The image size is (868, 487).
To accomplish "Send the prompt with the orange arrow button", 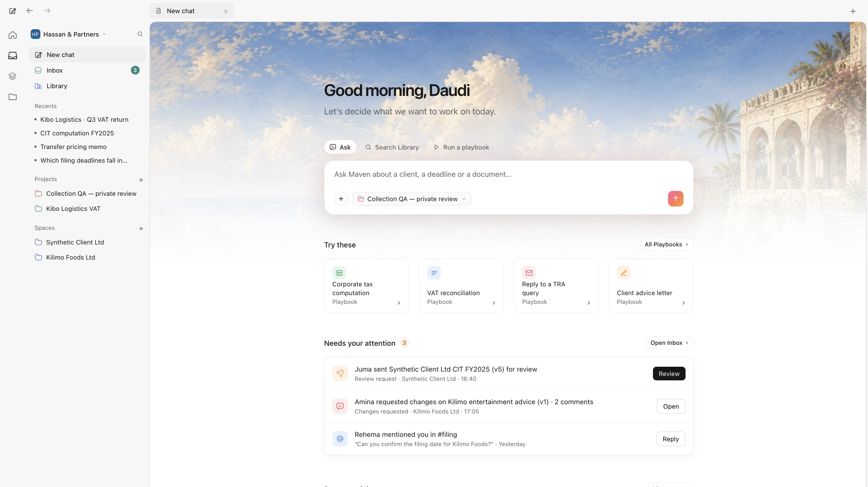I will pos(676,199).
